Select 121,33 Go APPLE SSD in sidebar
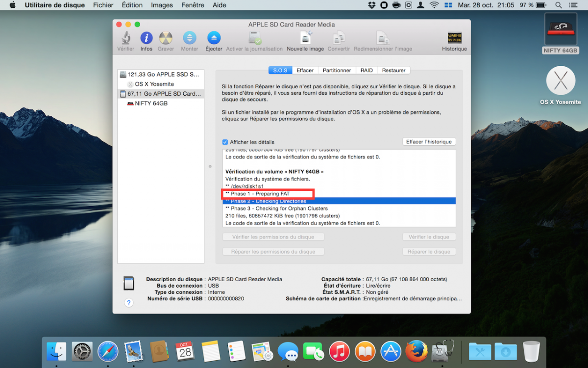 pos(161,75)
